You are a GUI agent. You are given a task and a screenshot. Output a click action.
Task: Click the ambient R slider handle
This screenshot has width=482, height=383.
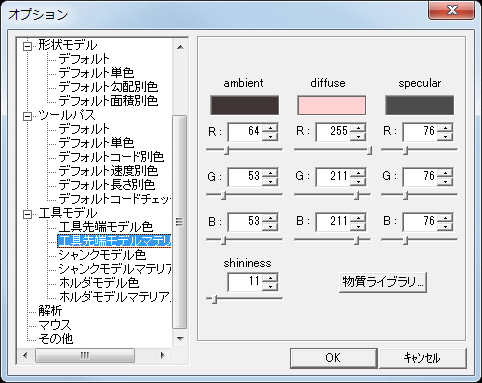(226, 151)
